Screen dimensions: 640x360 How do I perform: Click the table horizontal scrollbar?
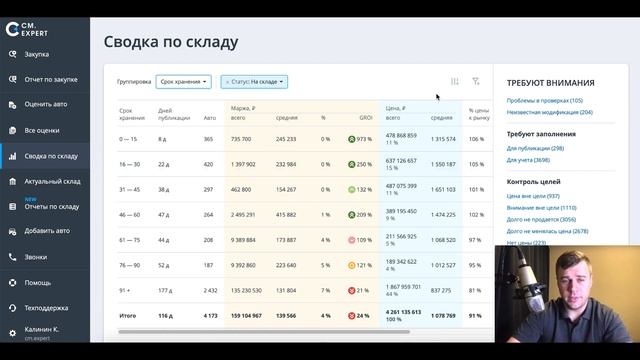pos(264,332)
